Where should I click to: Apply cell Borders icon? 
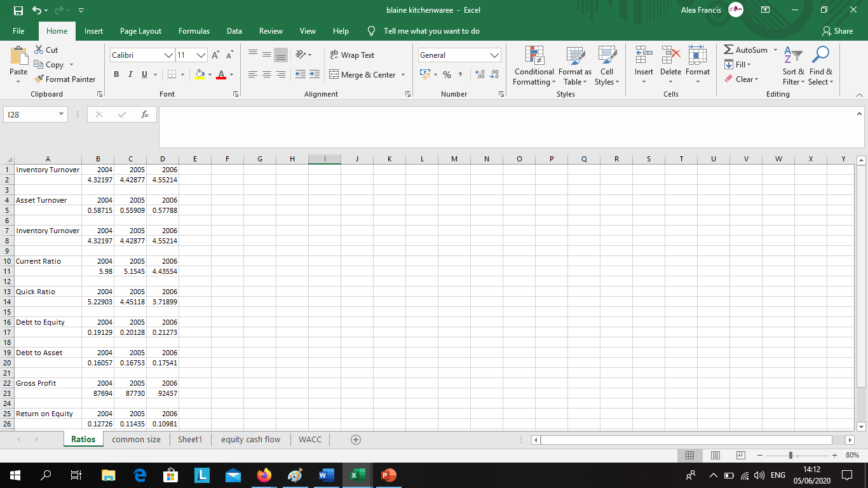(x=171, y=75)
